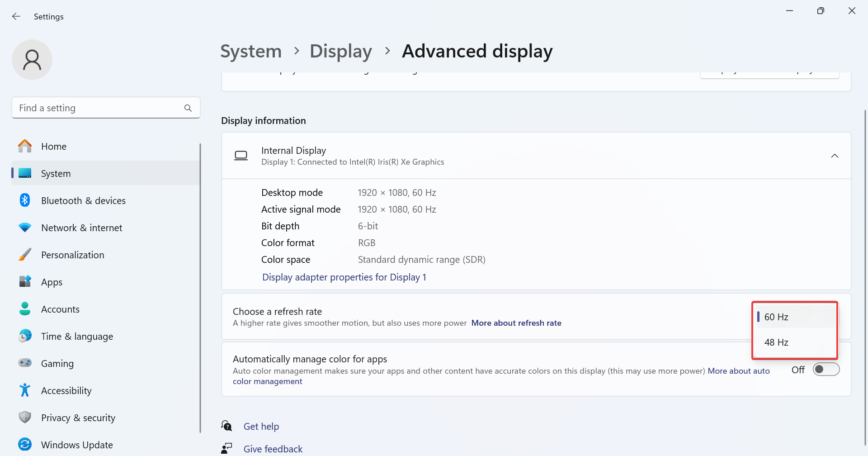
Task: Open Display adapter properties for Display 1
Action: tap(344, 277)
